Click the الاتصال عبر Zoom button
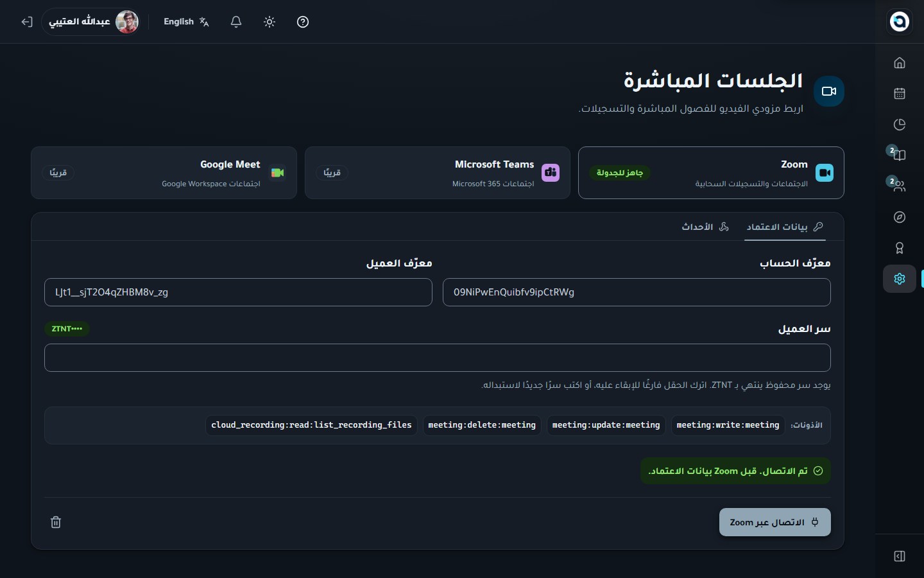Screen dimensions: 924x578 [774, 522]
